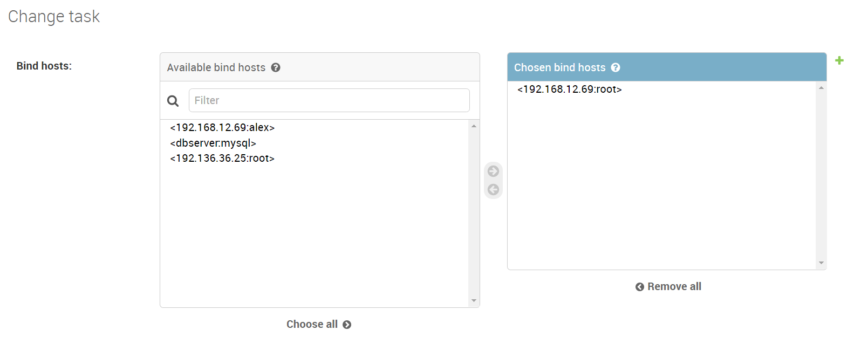Viewport: 868px width, 337px height.
Task: Click chosen list scrollbar down arrow
Action: tap(821, 263)
